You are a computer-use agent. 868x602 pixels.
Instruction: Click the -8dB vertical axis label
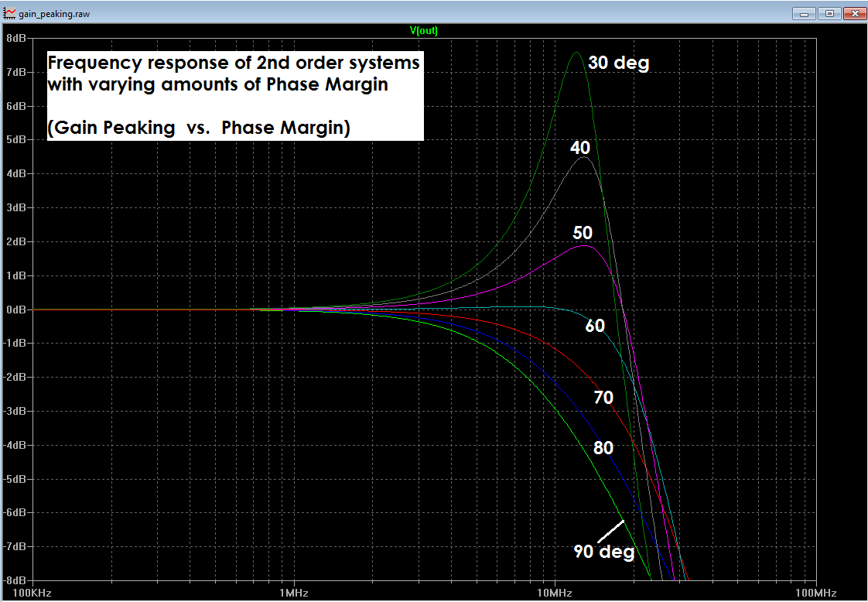point(15,580)
